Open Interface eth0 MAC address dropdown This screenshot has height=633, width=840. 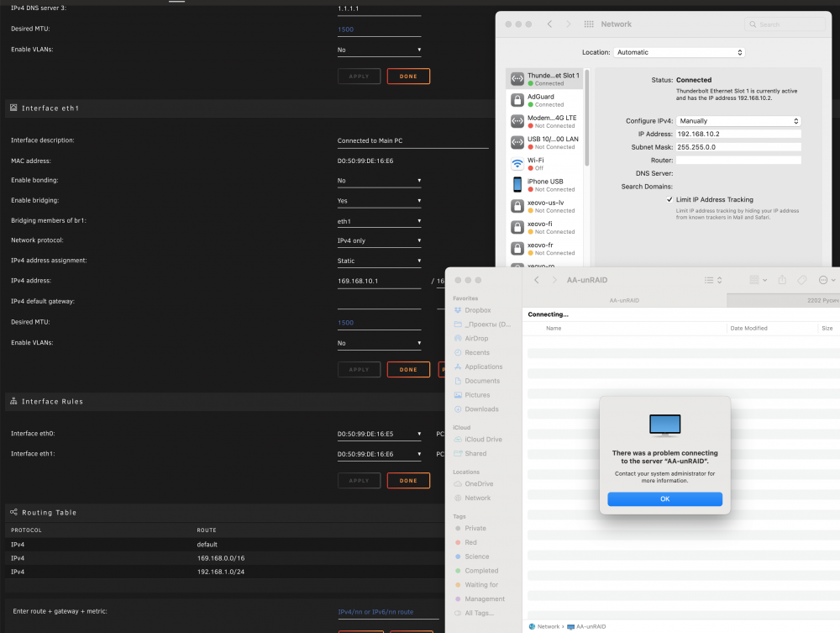pyautogui.click(x=379, y=434)
